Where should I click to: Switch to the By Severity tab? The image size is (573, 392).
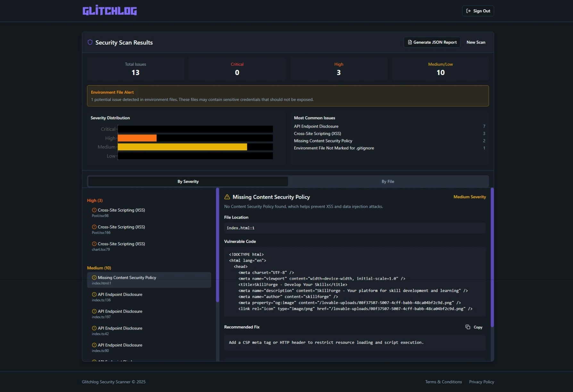(x=188, y=181)
